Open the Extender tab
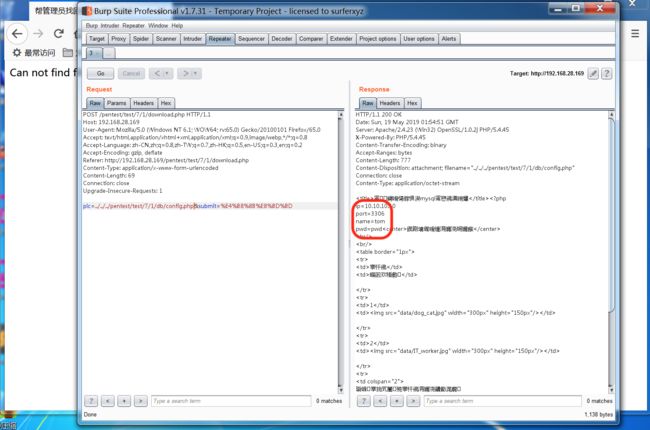The width and height of the screenshot is (650, 430). (341, 39)
